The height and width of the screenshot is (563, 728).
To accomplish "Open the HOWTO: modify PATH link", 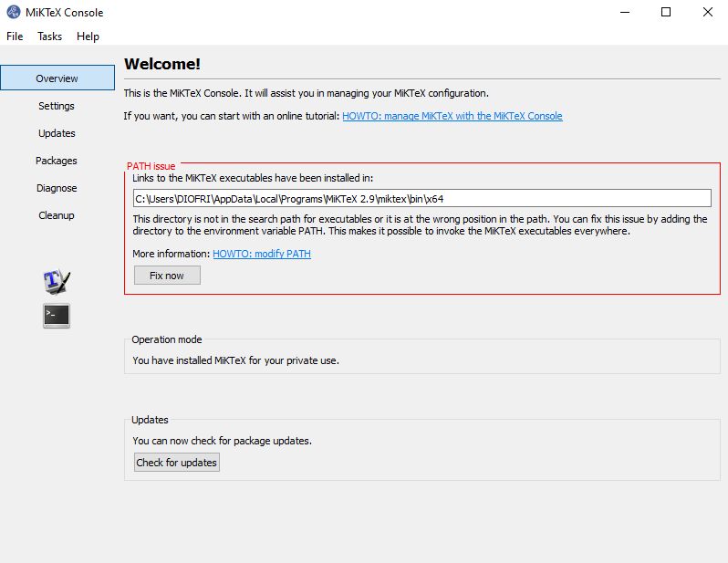I will 262,254.
